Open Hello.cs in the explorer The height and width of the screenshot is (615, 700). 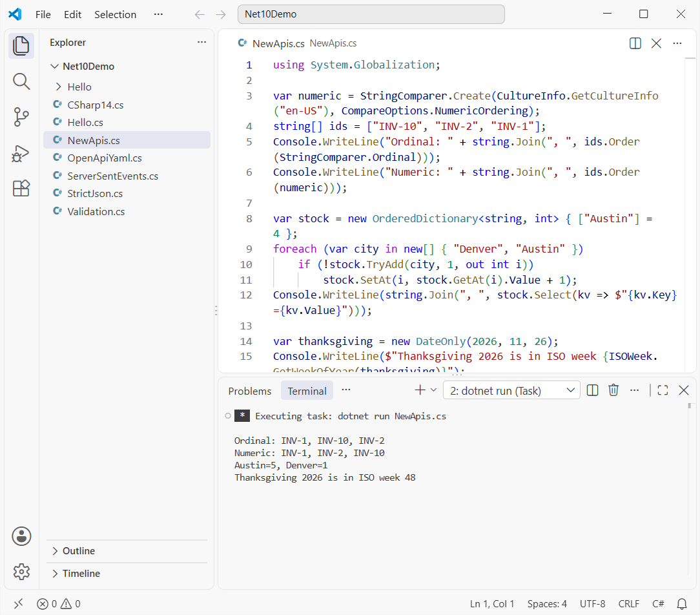127,122
